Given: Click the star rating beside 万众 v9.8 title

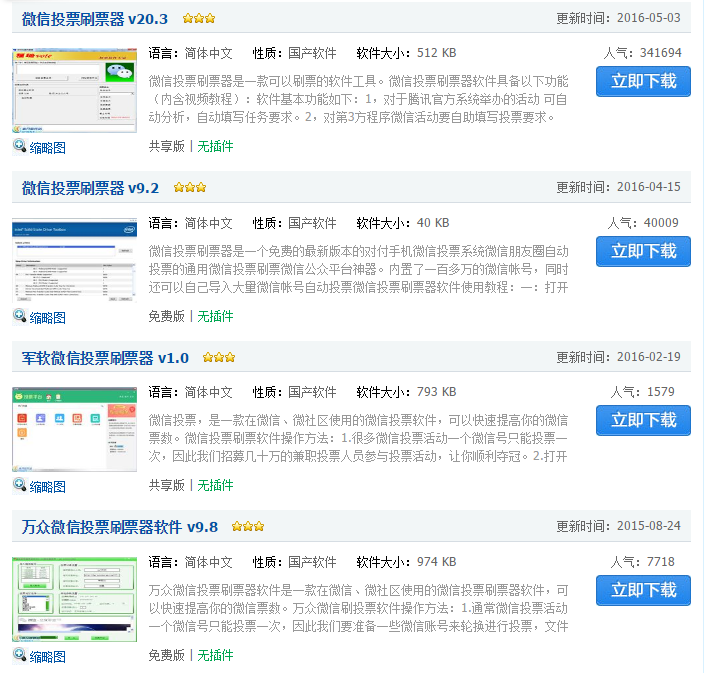Looking at the screenshot, I should [x=248, y=527].
